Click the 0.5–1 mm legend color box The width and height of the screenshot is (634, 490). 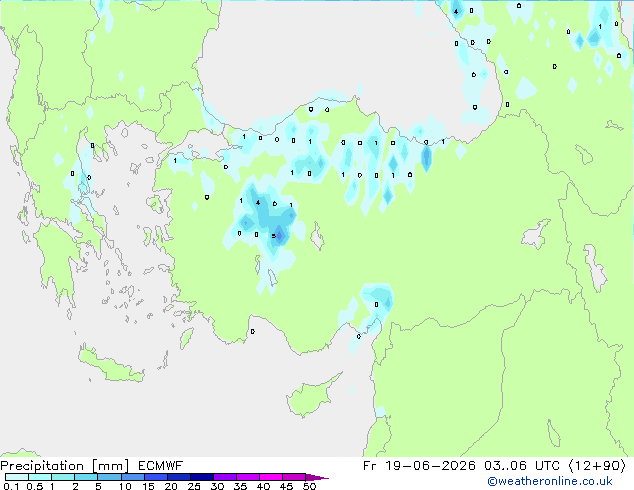coord(40,477)
